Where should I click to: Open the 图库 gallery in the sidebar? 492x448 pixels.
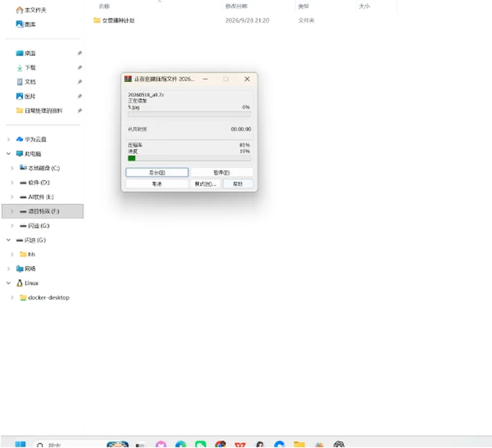[x=26, y=24]
